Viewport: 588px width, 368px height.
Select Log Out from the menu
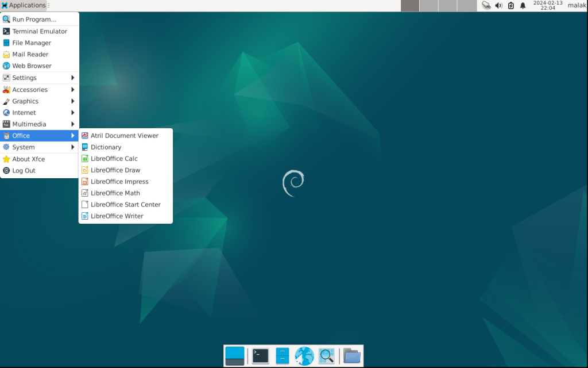[24, 171]
